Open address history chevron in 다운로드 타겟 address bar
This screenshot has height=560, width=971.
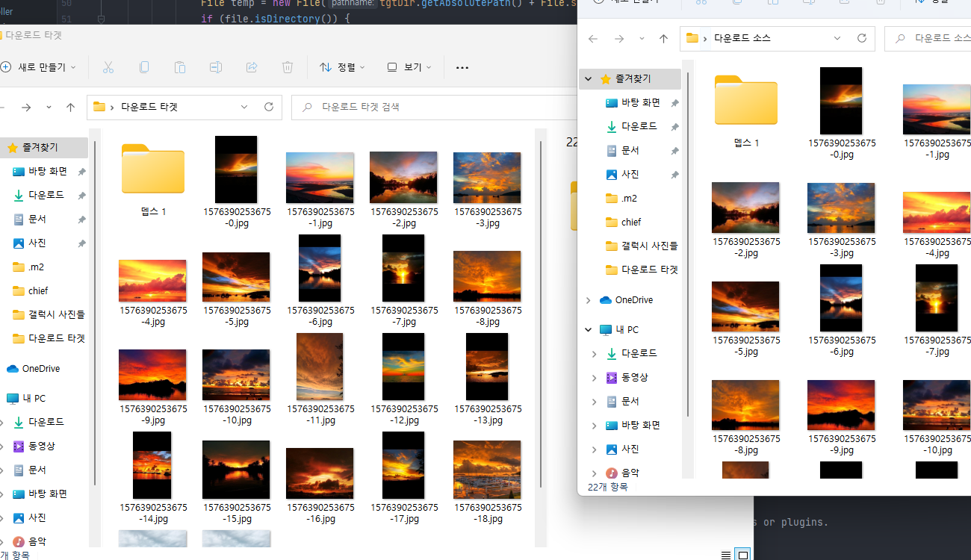(x=243, y=108)
